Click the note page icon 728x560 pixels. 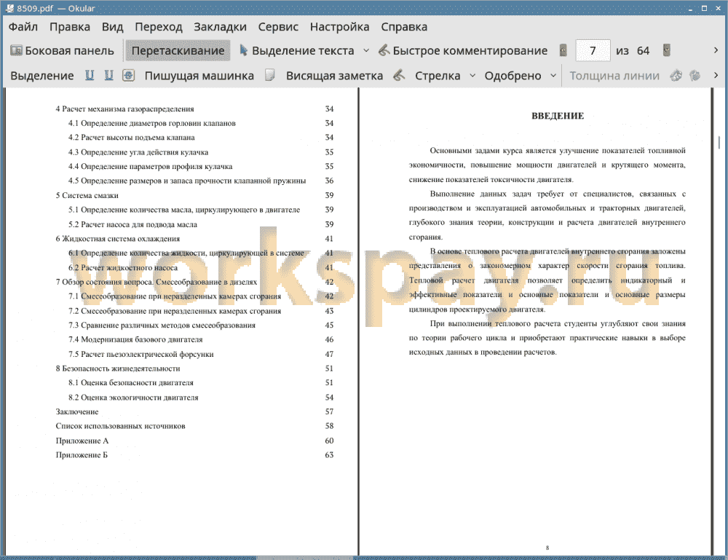click(x=270, y=75)
